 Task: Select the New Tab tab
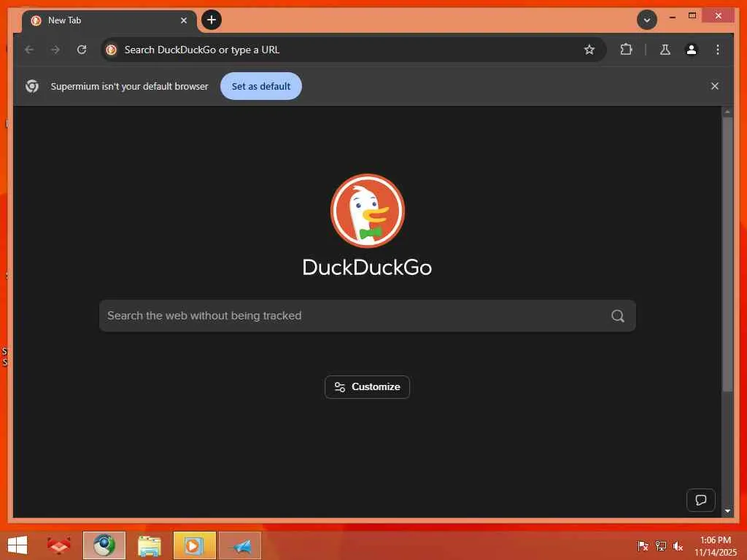pos(109,20)
